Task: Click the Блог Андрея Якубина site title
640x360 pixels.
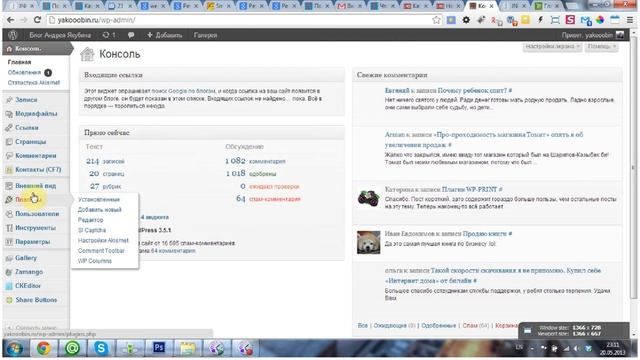Action: point(60,35)
